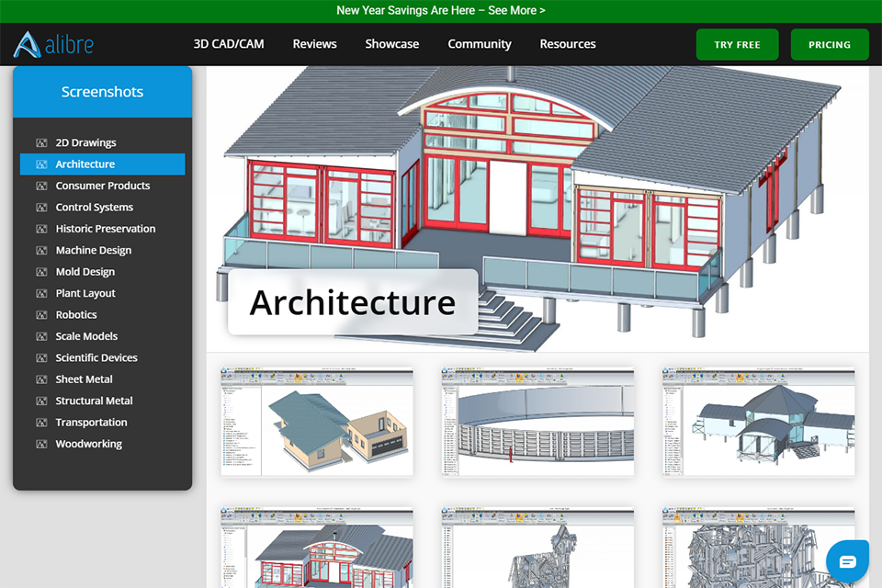Open the gray tower building thumbnail
882x588 pixels.
click(x=537, y=548)
